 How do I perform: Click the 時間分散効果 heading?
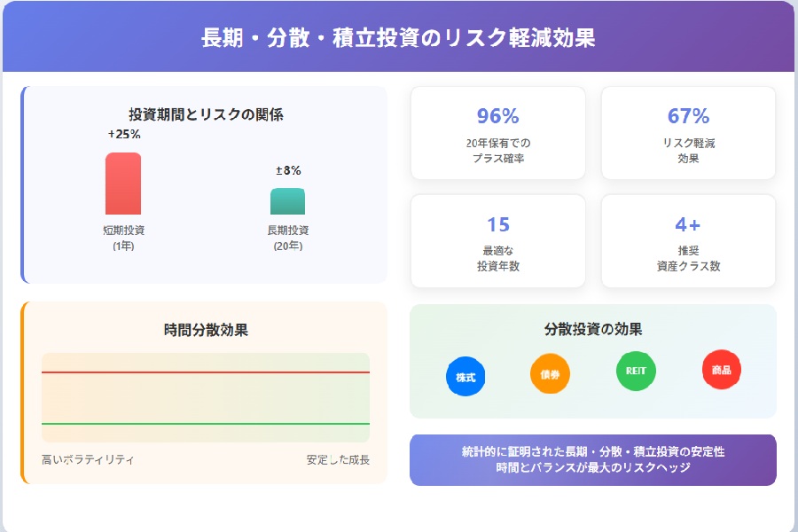click(206, 330)
